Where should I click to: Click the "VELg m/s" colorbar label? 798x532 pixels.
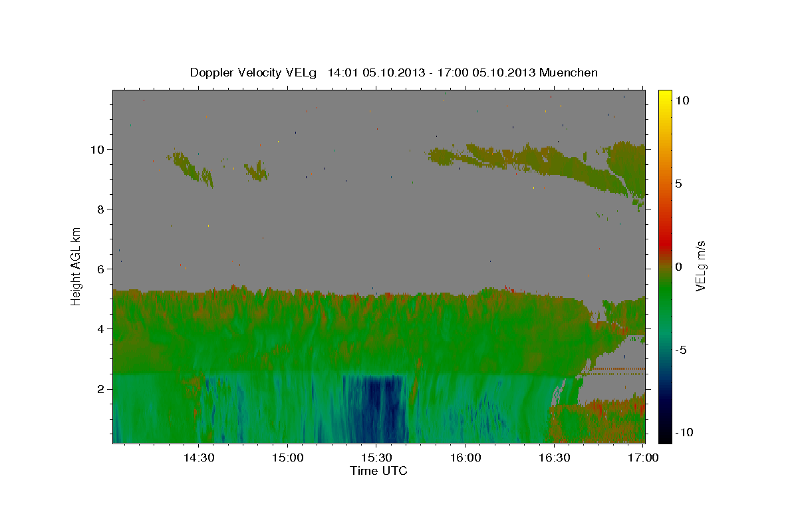[x=700, y=265]
